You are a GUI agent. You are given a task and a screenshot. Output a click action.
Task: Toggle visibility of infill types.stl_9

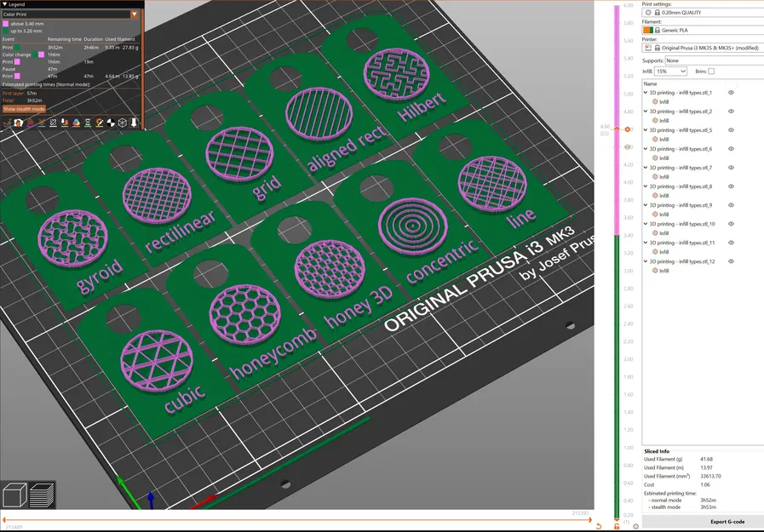(x=730, y=204)
